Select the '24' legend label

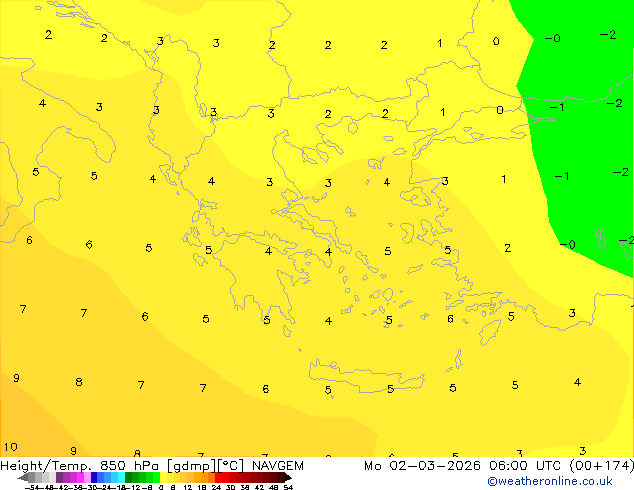click(x=216, y=488)
